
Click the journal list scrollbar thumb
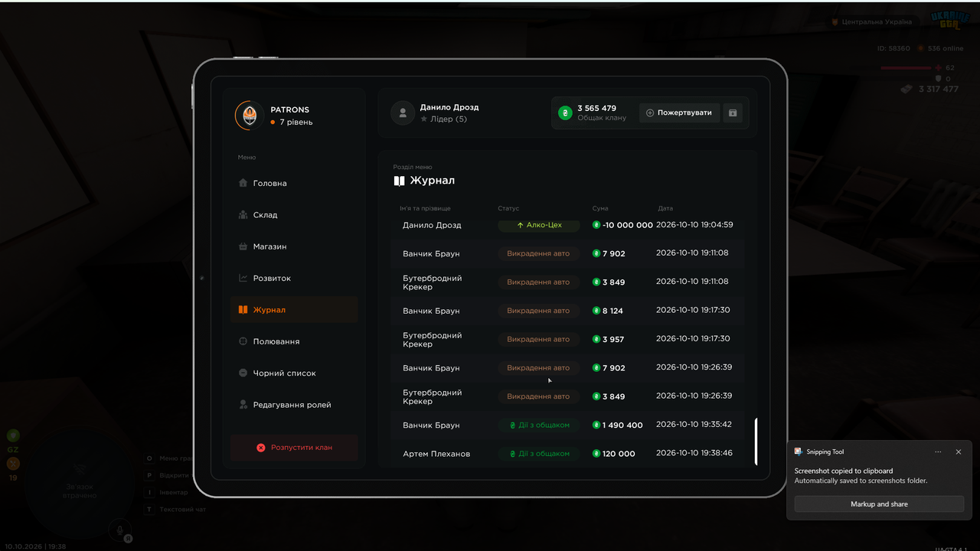point(756,442)
